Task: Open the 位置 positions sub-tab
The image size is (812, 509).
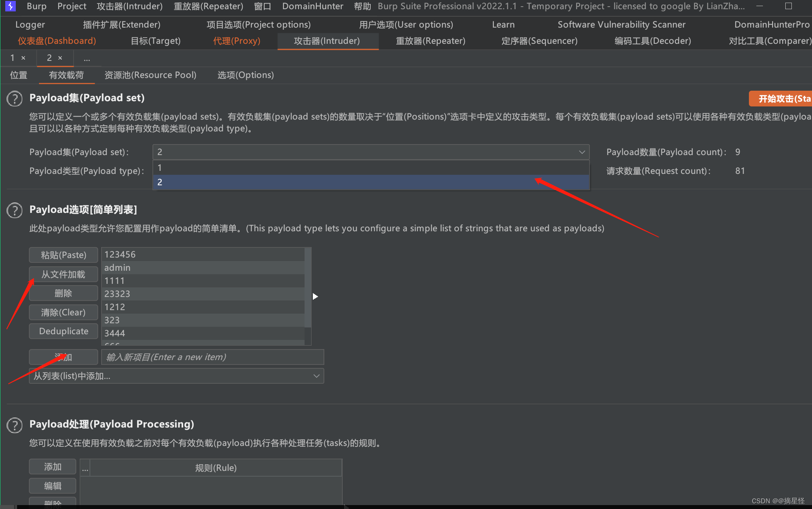Action: coord(19,75)
